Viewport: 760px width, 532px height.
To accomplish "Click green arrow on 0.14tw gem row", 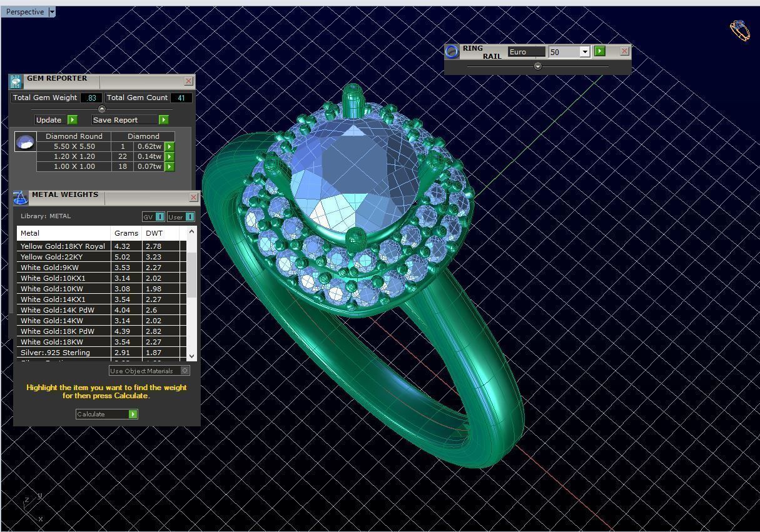I will tap(170, 156).
